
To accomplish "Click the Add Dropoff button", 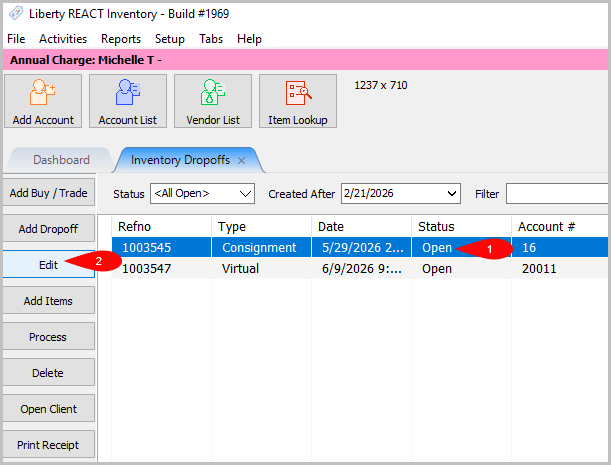I will [x=49, y=229].
